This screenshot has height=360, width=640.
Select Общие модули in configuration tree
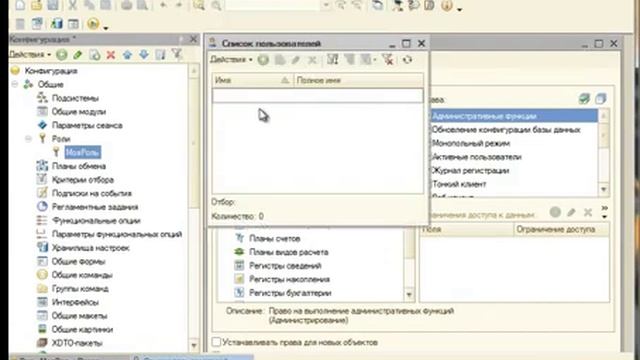[79, 111]
